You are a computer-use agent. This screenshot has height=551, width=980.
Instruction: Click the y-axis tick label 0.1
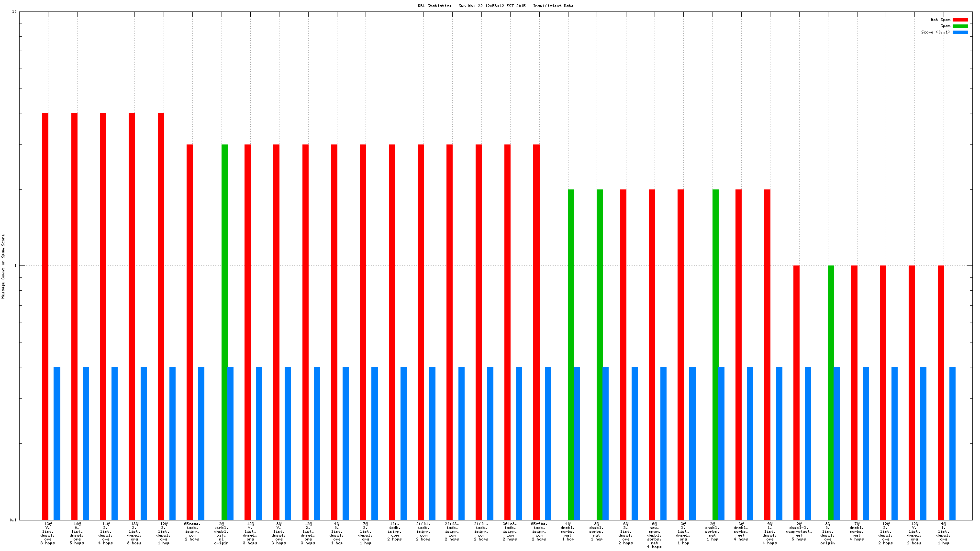coord(13,520)
